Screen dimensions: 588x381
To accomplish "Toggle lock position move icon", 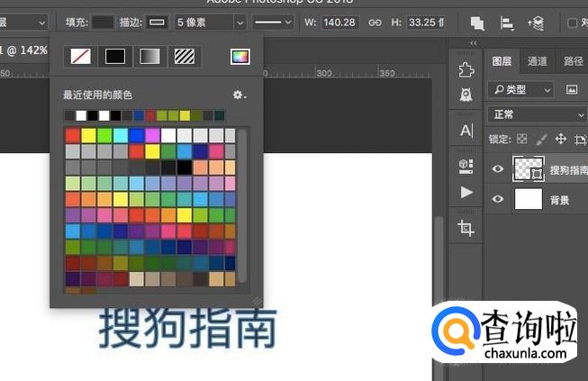I will coord(561,139).
